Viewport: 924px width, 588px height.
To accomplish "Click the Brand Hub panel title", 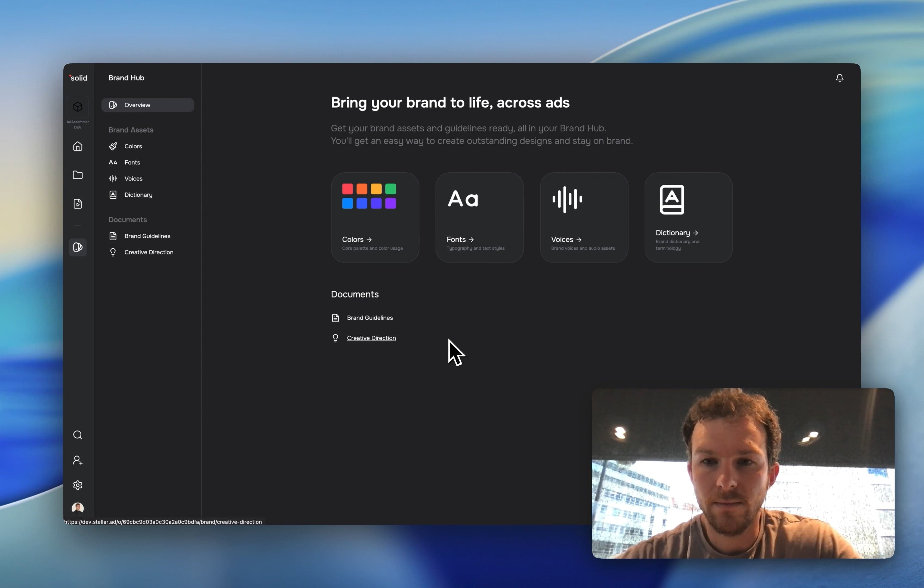I will click(x=126, y=78).
